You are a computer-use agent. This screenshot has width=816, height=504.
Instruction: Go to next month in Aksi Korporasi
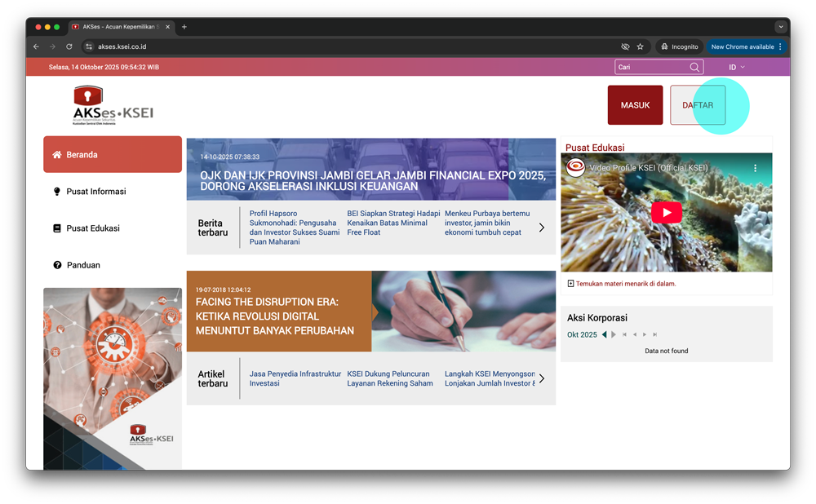point(614,334)
